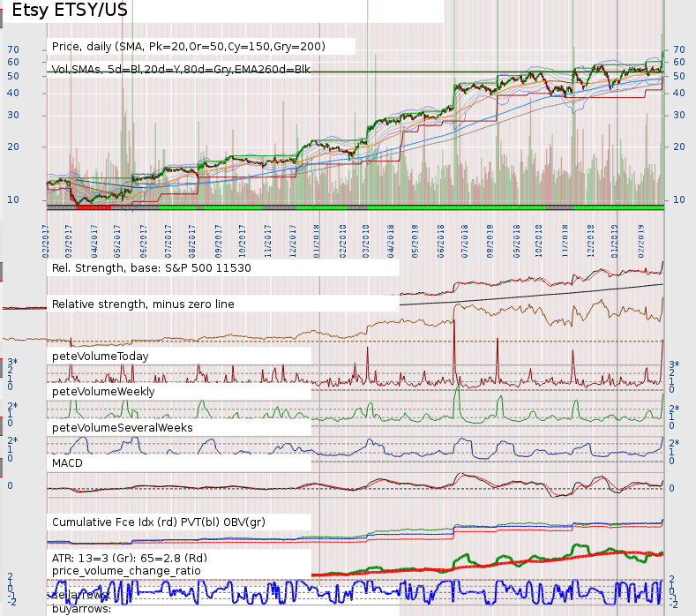The image size is (696, 616).
Task: Click the '20' price label on right axis
Action: (679, 146)
